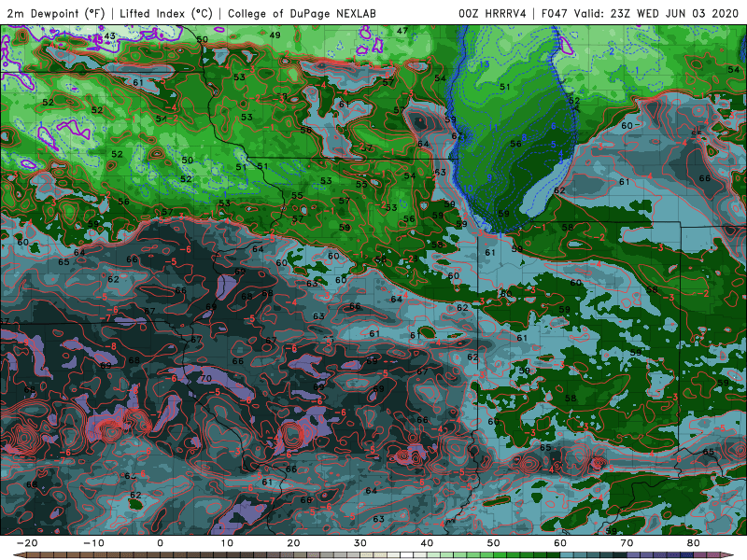Image resolution: width=747 pixels, height=560 pixels.
Task: Click the '43' dewpoint value near top-left
Action: click(109, 35)
